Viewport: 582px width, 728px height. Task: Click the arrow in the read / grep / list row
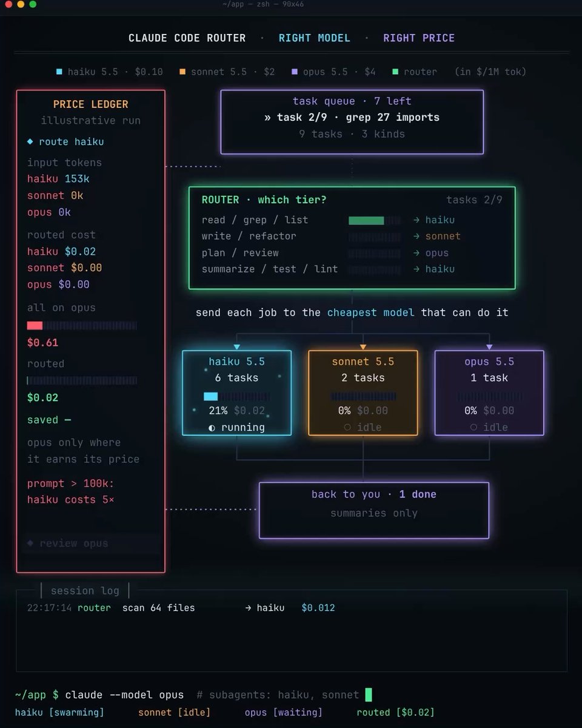[416, 220]
